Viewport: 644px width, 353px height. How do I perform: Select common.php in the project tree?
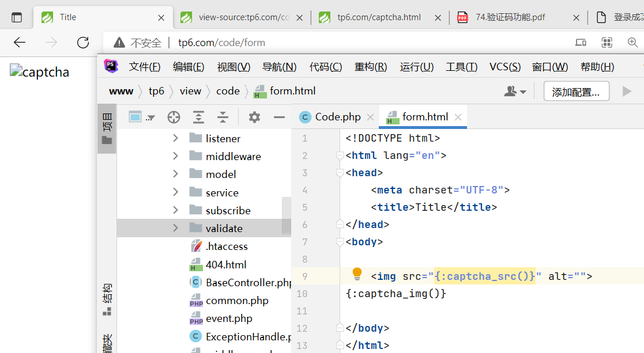[236, 301]
